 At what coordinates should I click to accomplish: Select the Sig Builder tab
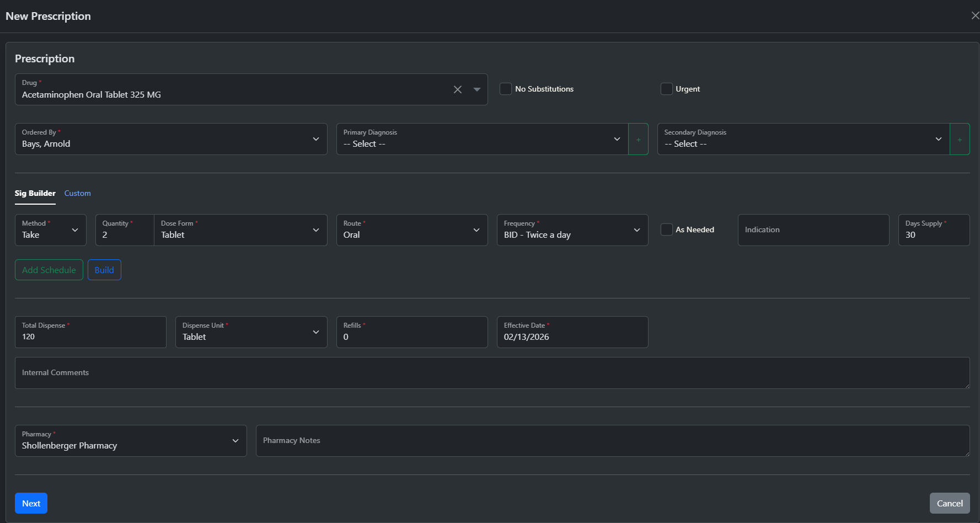(35, 193)
